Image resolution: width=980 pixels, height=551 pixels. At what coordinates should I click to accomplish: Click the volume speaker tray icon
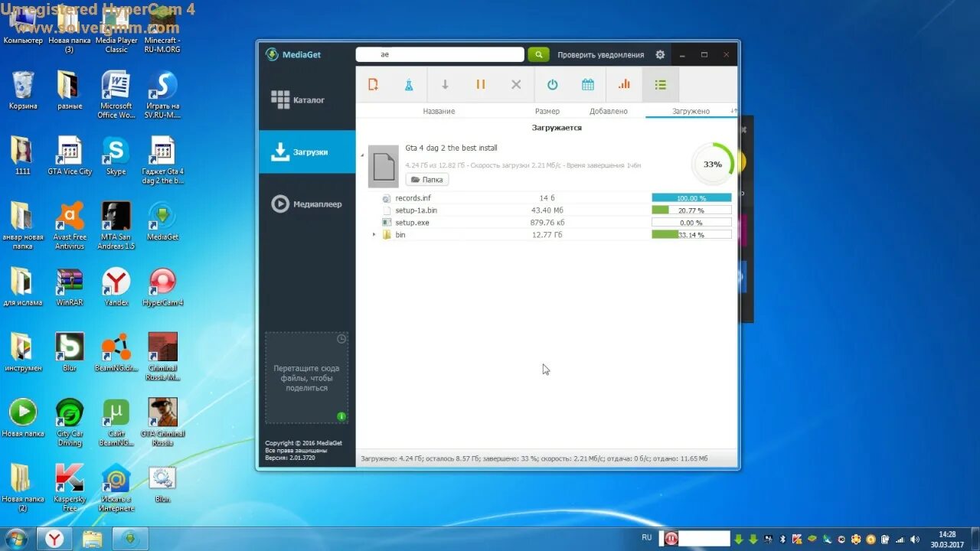[913, 539]
